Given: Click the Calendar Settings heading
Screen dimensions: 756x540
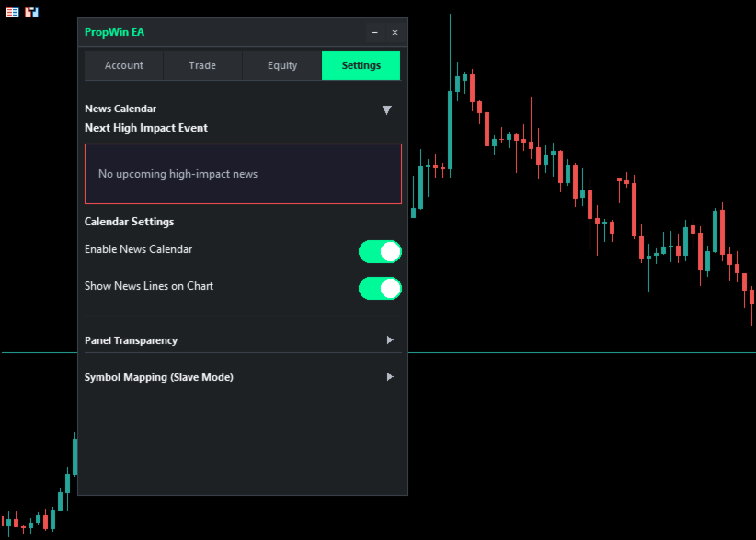Looking at the screenshot, I should tap(129, 222).
